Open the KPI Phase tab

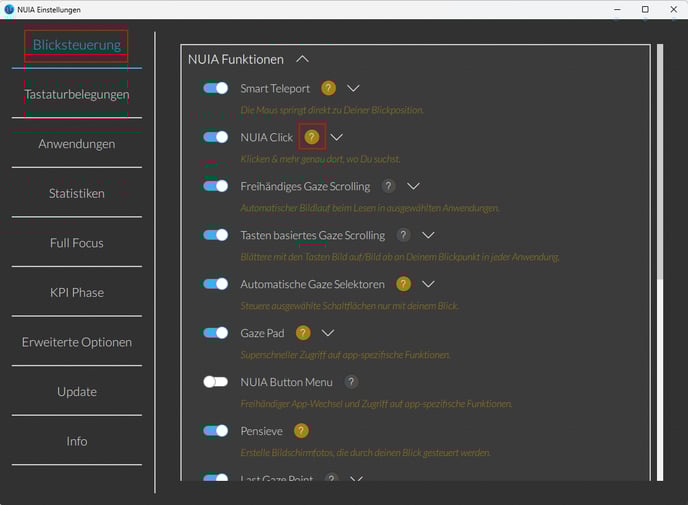coord(77,293)
